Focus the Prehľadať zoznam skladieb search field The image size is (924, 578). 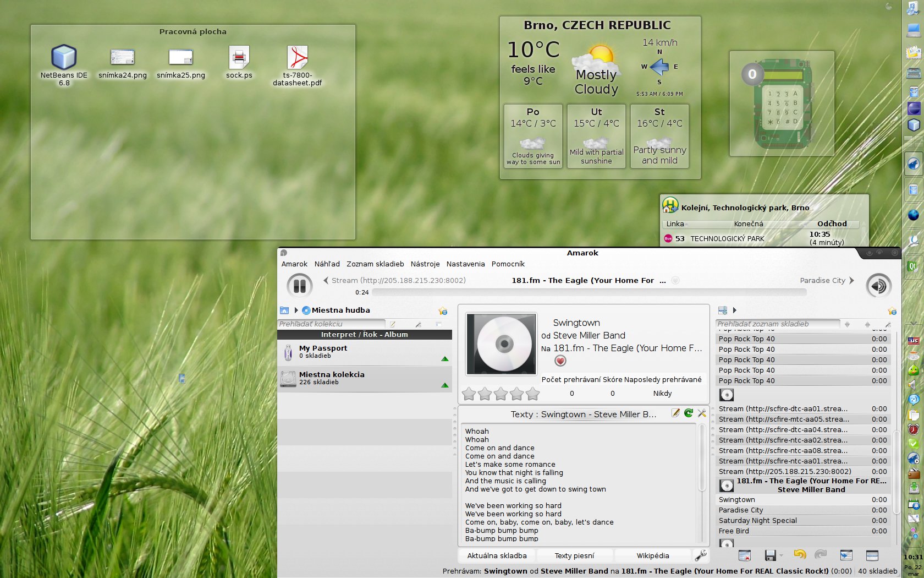tap(778, 324)
